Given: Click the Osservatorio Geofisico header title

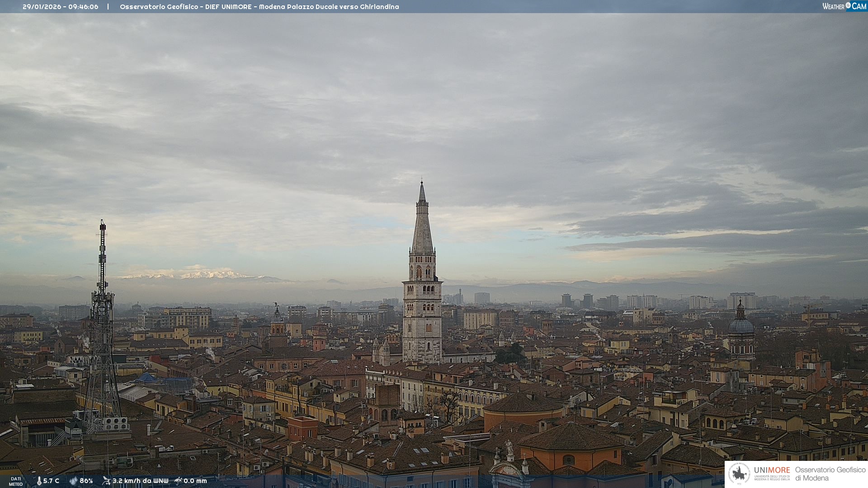Looking at the screenshot, I should (x=159, y=7).
